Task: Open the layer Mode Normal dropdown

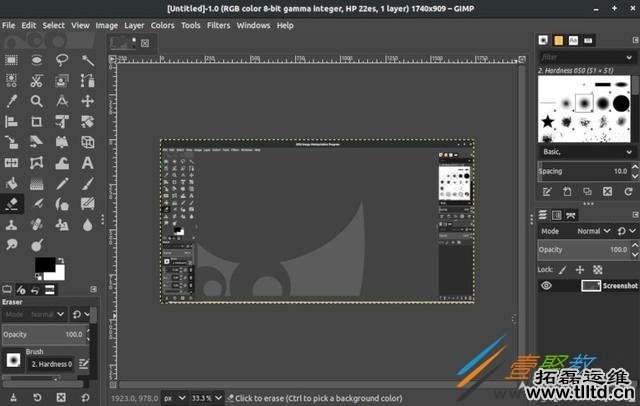Action: click(594, 231)
